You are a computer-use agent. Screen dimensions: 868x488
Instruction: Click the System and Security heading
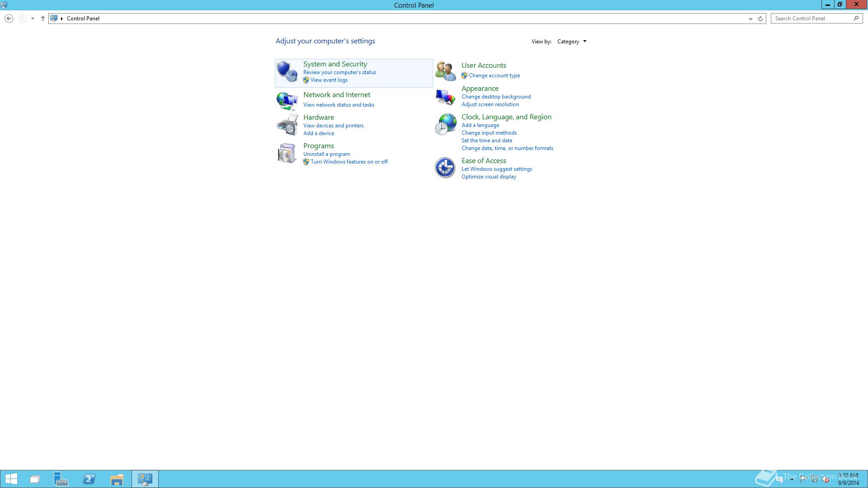(335, 64)
